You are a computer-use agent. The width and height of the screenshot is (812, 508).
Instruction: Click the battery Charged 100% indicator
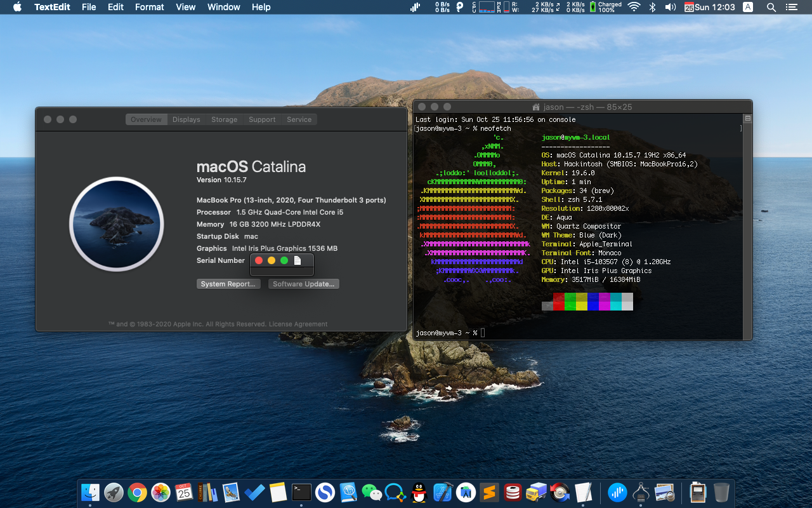coord(606,7)
